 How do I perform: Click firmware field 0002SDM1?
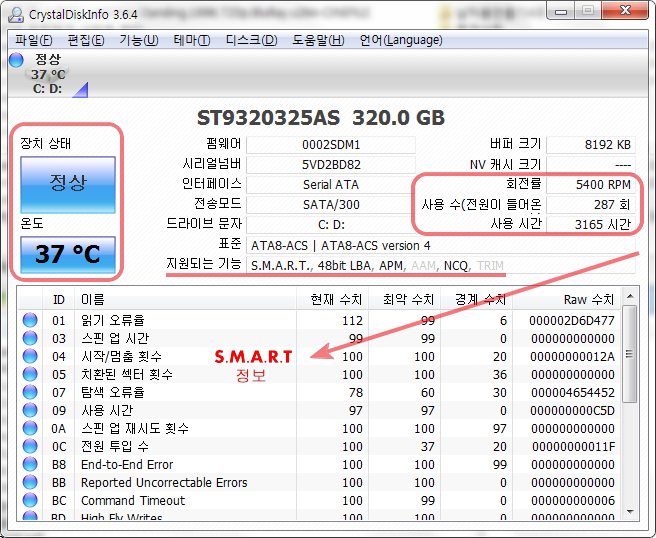click(331, 145)
